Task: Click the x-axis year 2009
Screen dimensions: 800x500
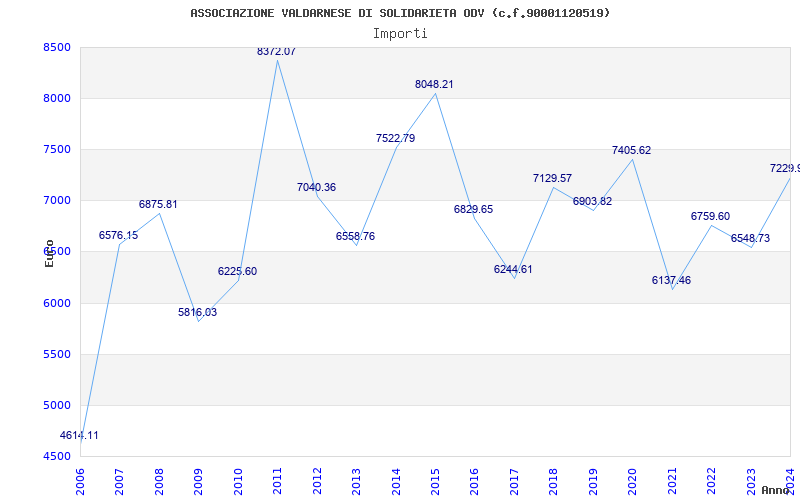Action: pos(198,481)
